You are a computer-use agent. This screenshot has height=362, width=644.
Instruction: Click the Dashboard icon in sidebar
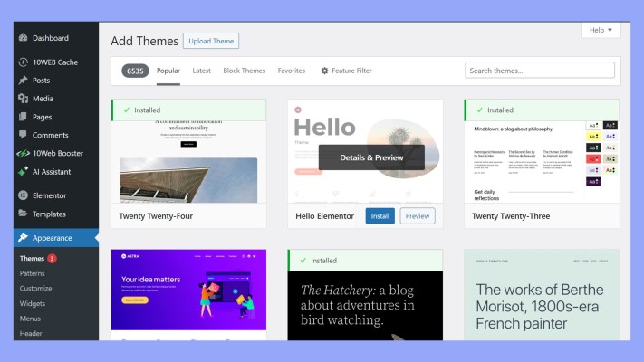[x=22, y=38]
